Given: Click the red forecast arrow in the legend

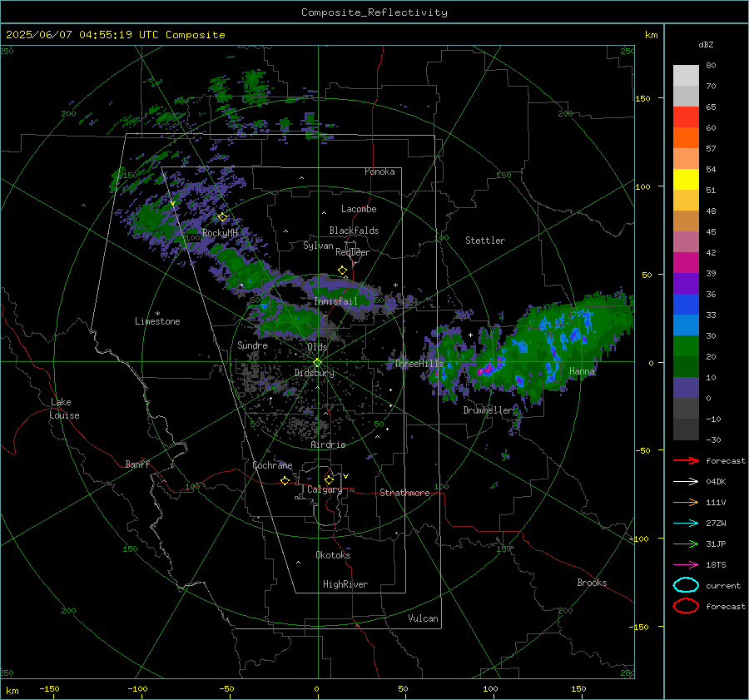Looking at the screenshot, I should (686, 460).
